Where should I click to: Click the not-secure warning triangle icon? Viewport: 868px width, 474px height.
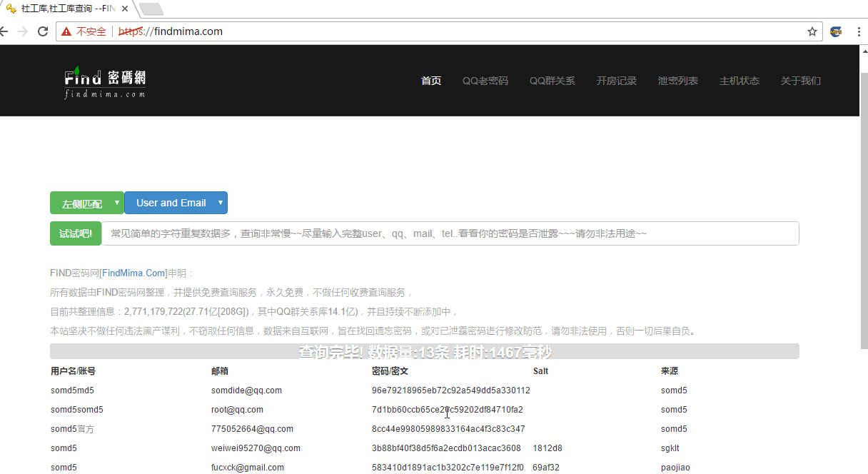[66, 31]
